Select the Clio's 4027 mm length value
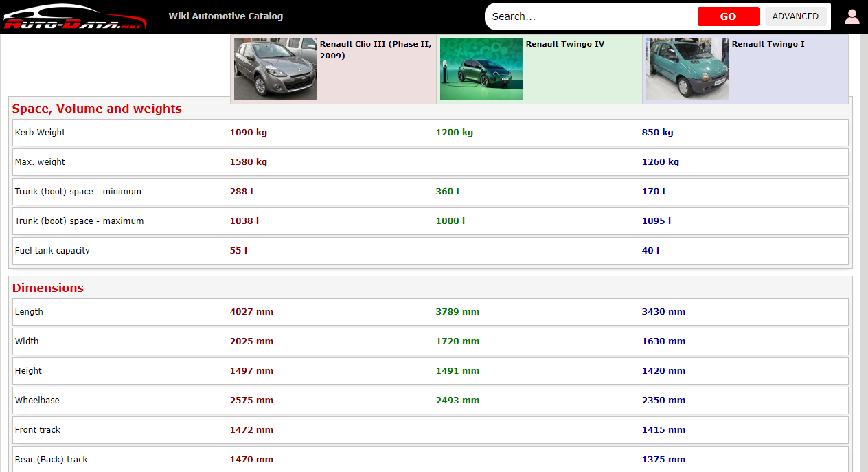868x472 pixels. tap(251, 312)
